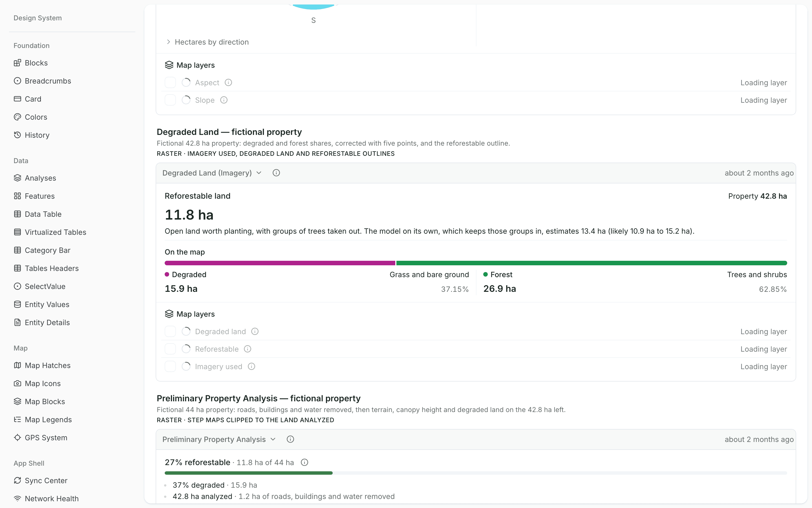Click the 62.85% forest percentage
This screenshot has width=812, height=508.
coord(773,289)
